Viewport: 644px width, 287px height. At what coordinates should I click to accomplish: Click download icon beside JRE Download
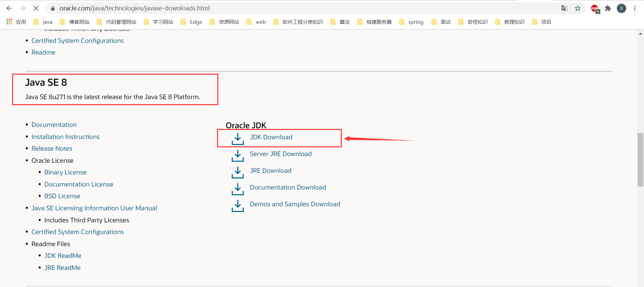point(237,172)
